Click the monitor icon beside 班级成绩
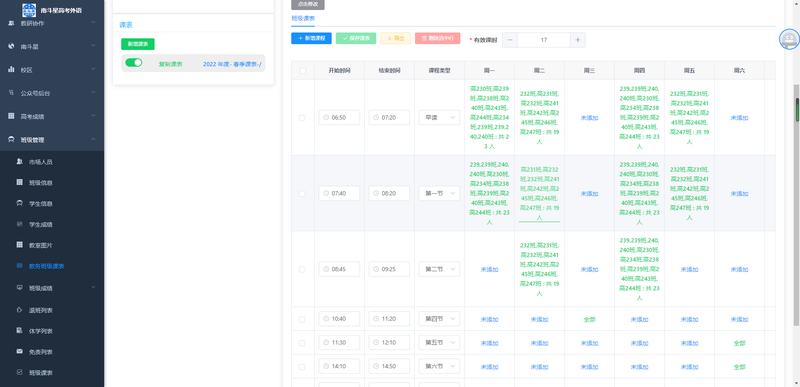 [x=19, y=288]
